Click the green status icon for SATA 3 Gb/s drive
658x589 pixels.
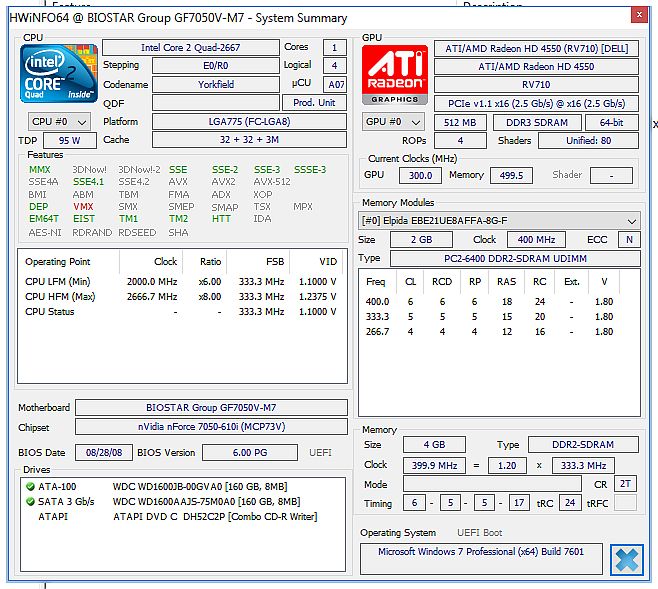[32, 501]
